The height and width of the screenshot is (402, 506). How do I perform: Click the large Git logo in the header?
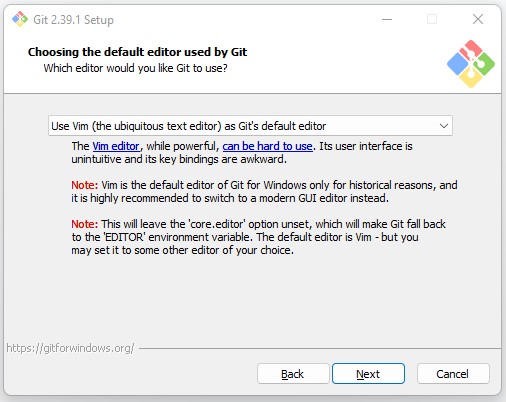tap(471, 64)
